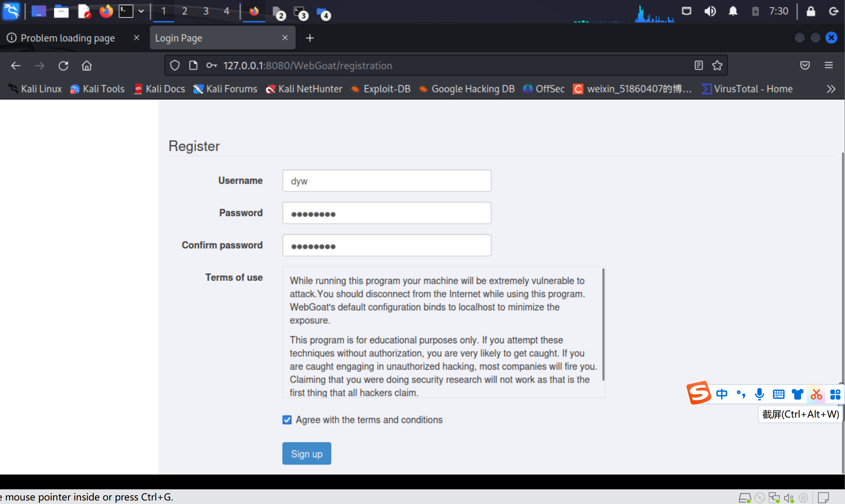Click the Sogou input method logo
This screenshot has height=504, width=845.
699,393
